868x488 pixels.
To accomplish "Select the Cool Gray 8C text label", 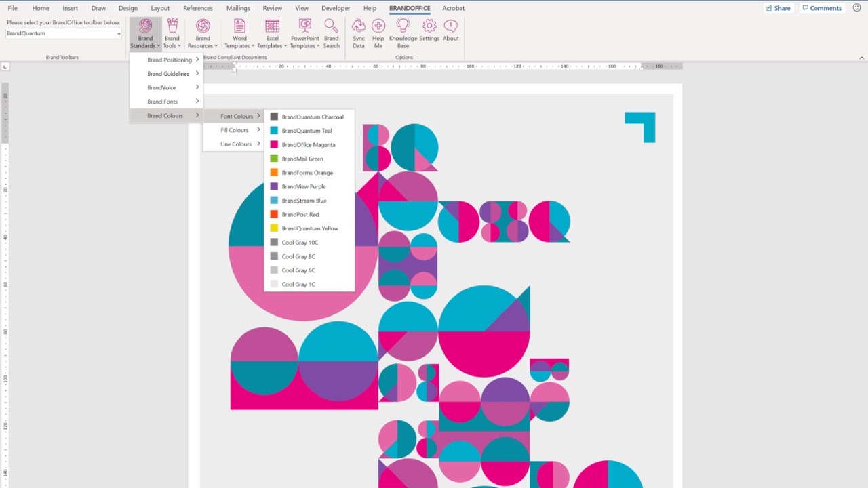I will coord(298,256).
